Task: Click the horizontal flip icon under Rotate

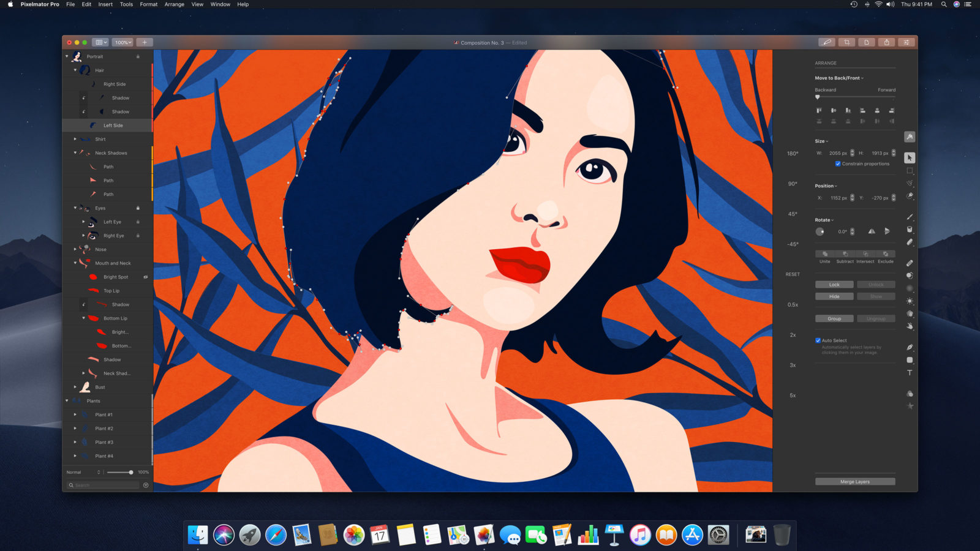Action: point(873,231)
